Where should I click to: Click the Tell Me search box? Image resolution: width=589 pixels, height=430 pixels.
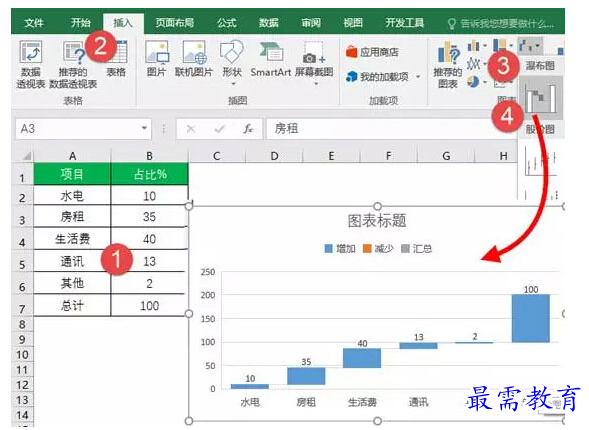coord(501,24)
